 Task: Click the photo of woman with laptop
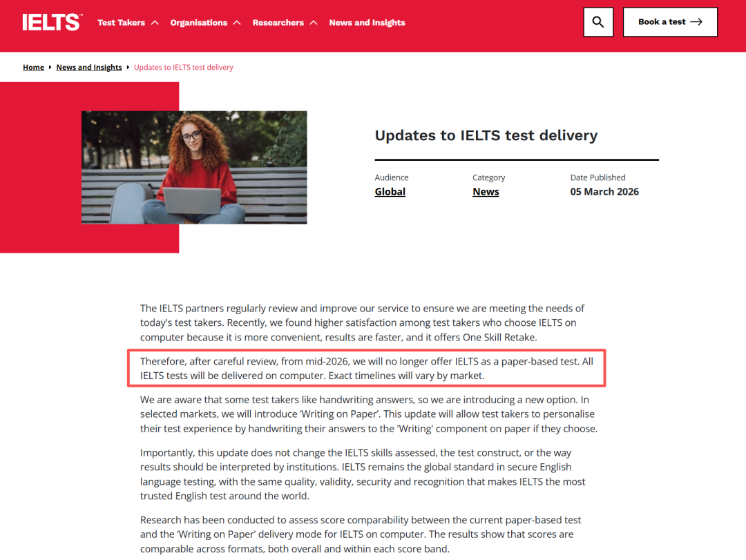pyautogui.click(x=194, y=168)
